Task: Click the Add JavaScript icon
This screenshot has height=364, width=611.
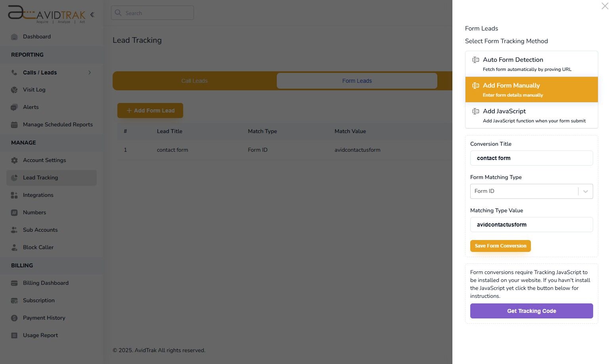Action: point(475,111)
